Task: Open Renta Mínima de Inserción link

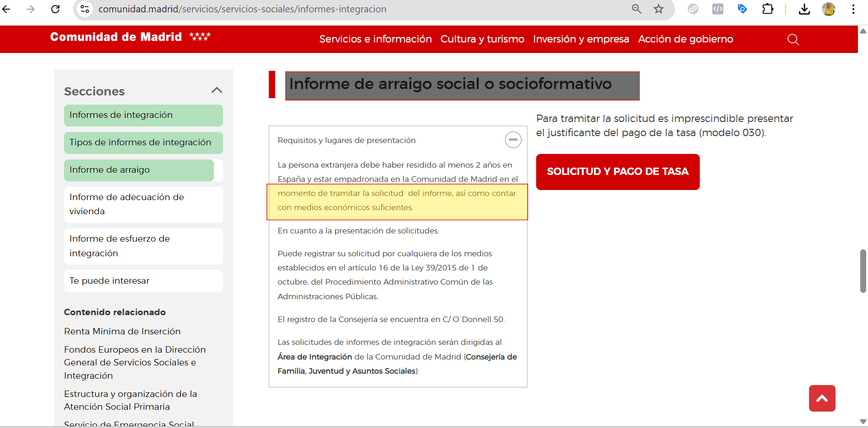Action: pyautogui.click(x=122, y=331)
